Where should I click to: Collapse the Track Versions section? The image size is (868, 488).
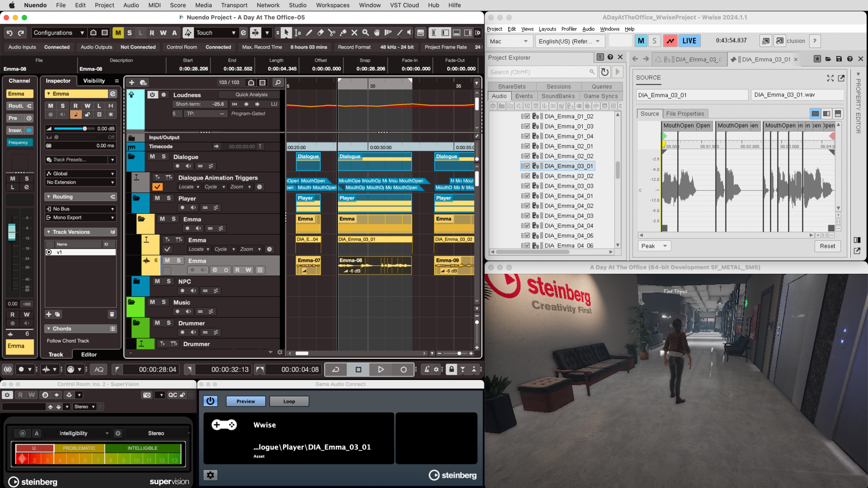pyautogui.click(x=49, y=232)
